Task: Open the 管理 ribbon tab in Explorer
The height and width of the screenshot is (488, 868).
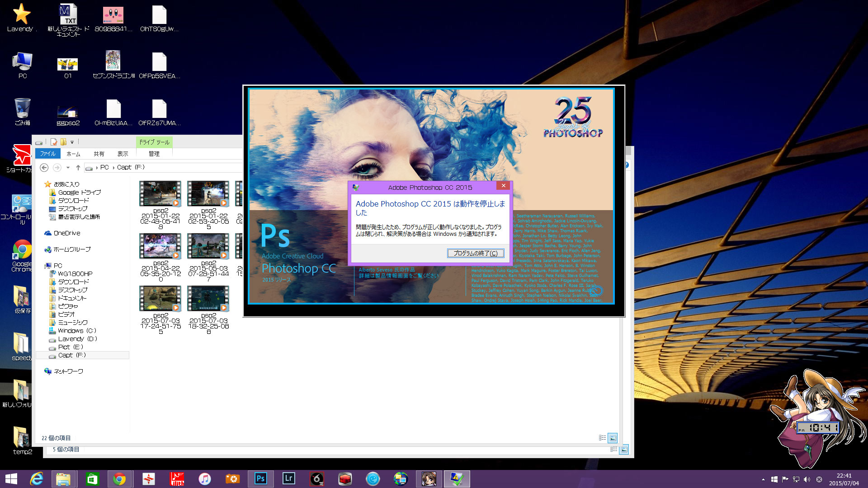Action: tap(154, 154)
